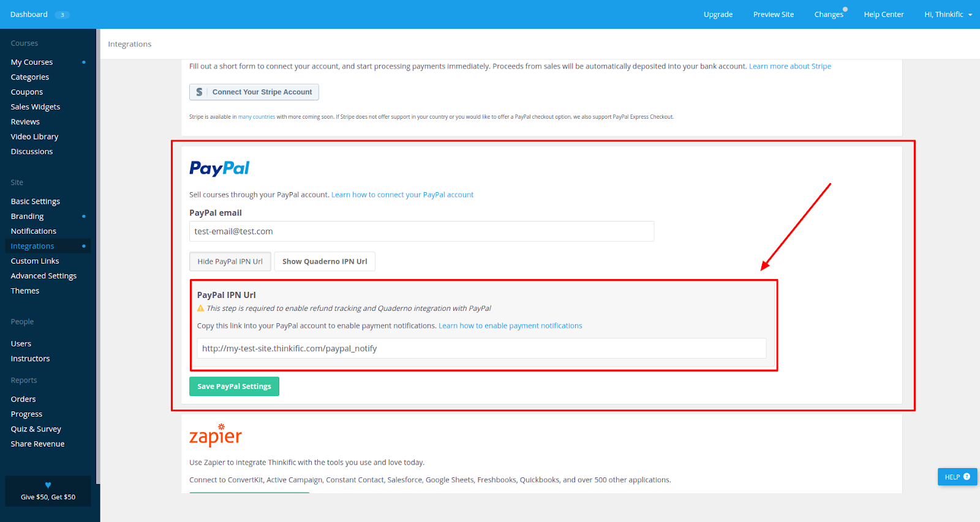Open Learn more about Stripe link
The image size is (980, 522).
point(790,66)
